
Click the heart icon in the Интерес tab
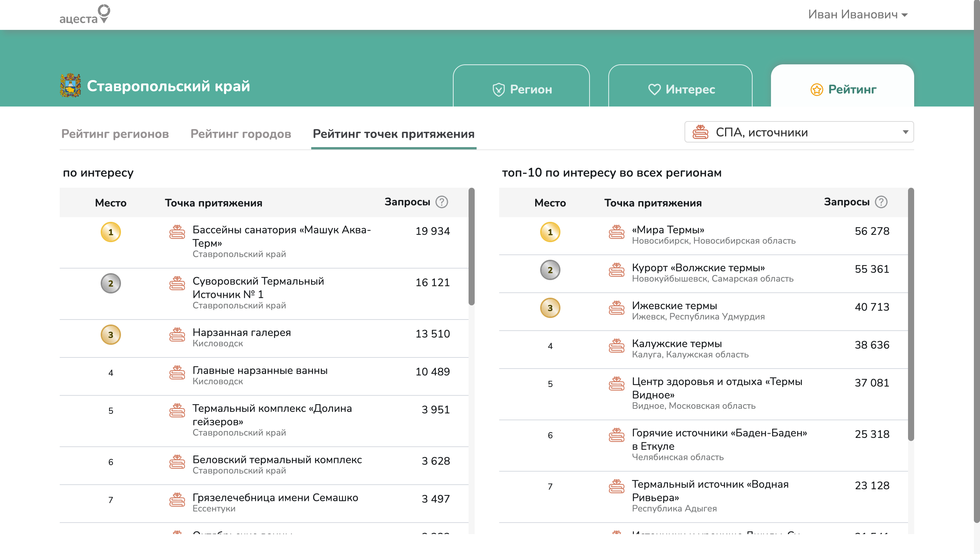click(x=654, y=90)
